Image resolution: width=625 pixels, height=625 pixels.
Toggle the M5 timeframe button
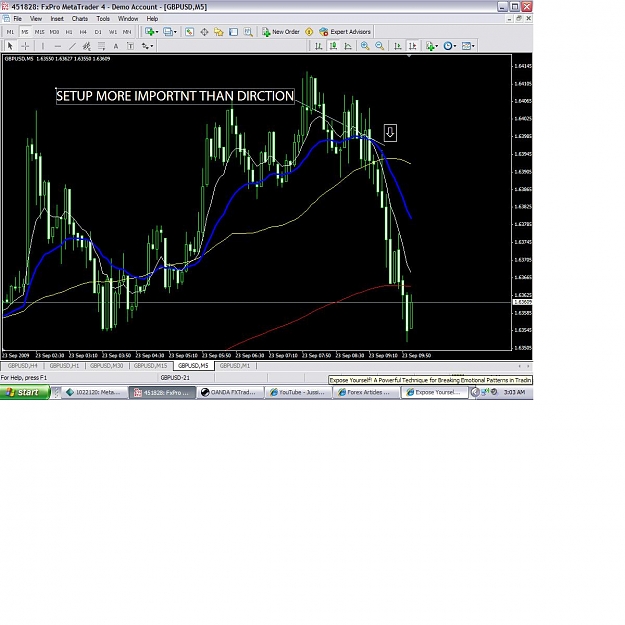click(x=25, y=32)
